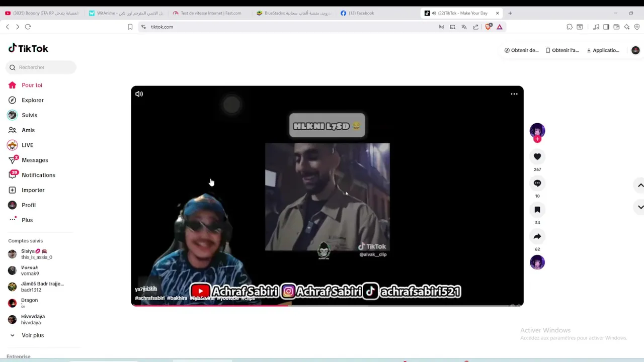Click the Obtenir de... pieces button
This screenshot has width=644, height=362.
click(x=521, y=50)
